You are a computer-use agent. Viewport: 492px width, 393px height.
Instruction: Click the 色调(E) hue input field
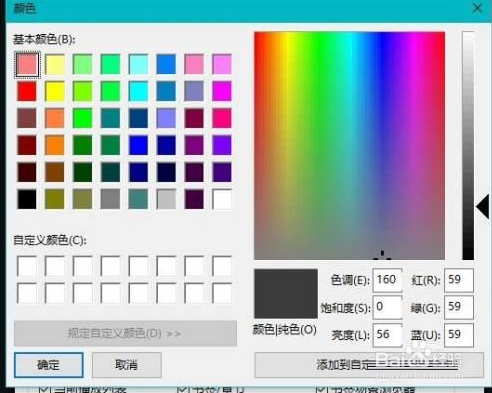(x=387, y=280)
